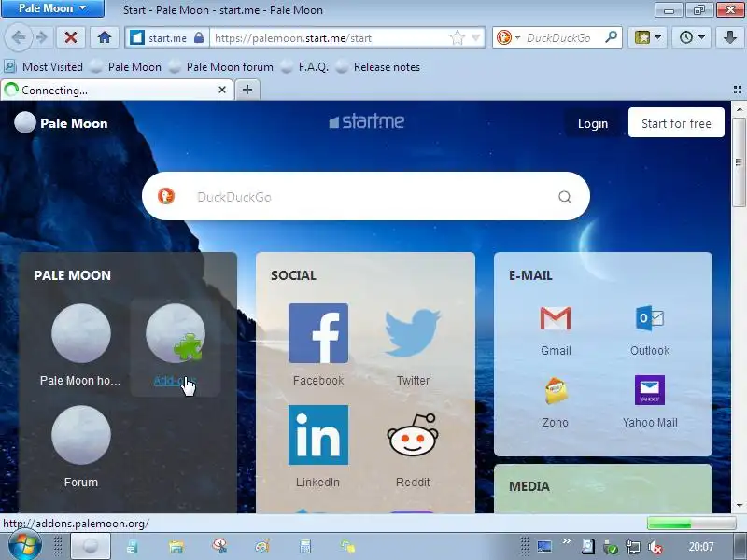This screenshot has width=747, height=560.
Task: Open the Release notes bookmark
Action: 378,66
